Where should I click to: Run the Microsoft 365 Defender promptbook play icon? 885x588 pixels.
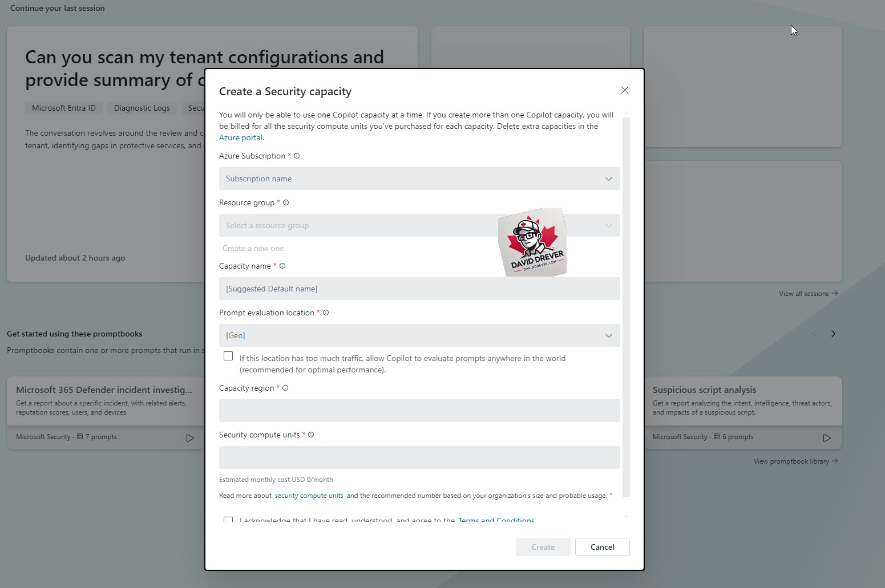click(190, 438)
